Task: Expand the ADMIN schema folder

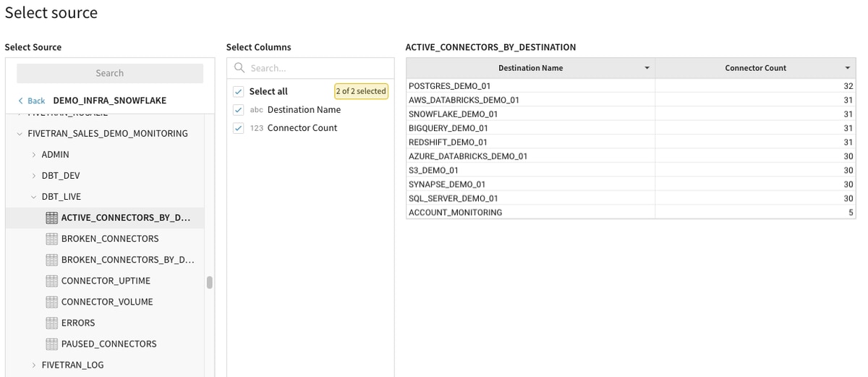Action: click(x=33, y=155)
